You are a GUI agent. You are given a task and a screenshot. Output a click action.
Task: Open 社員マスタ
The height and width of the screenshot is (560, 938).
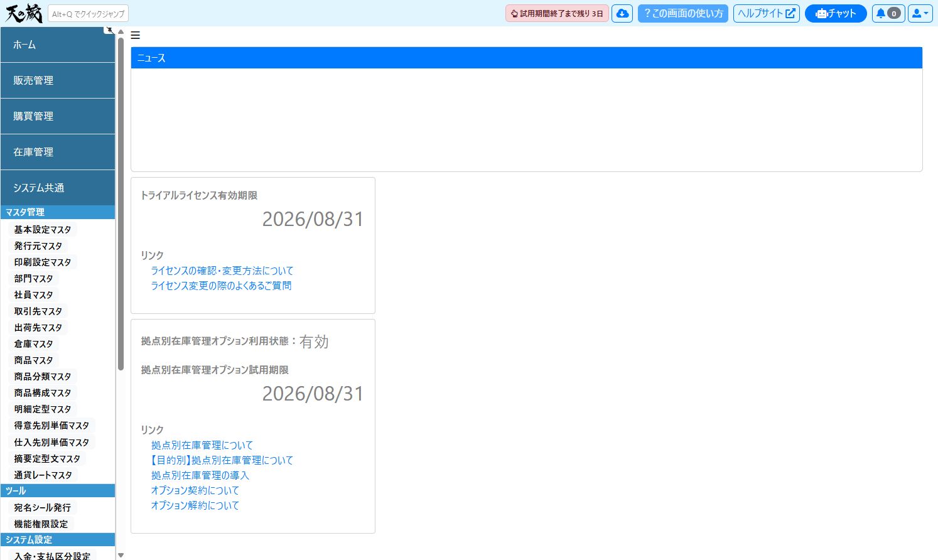click(34, 295)
